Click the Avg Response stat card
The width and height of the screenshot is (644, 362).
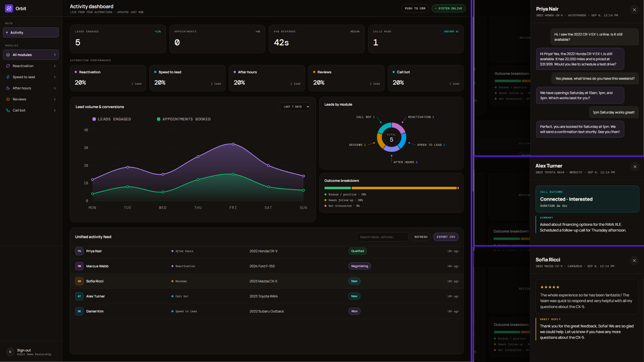[316, 39]
